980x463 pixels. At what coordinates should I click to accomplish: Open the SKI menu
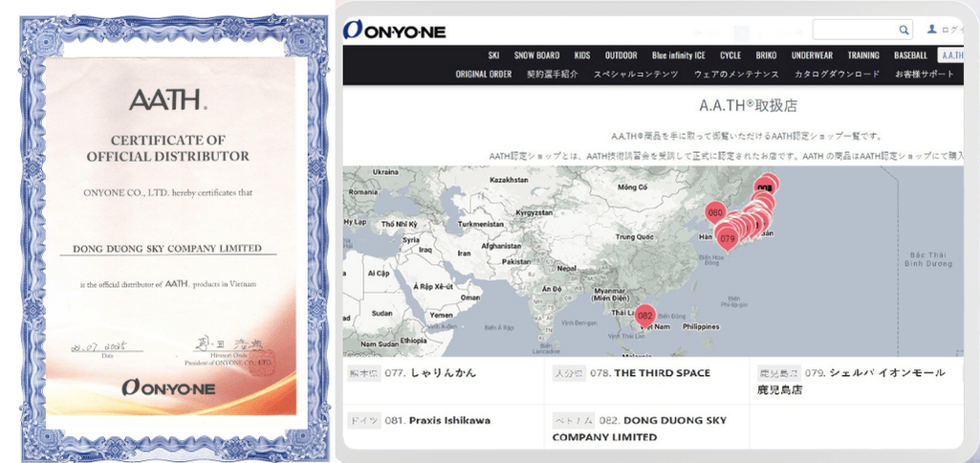(x=493, y=55)
